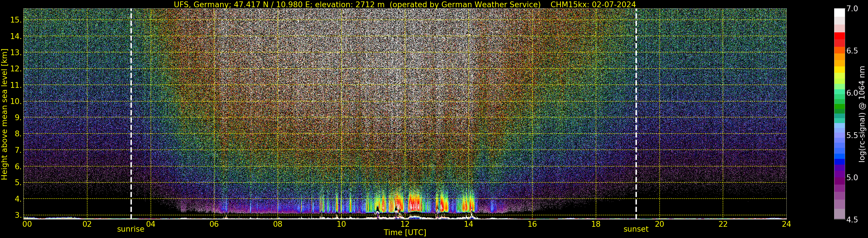Select the white dashed sunrise marker line
The width and height of the screenshot is (868, 238).
tap(131, 114)
